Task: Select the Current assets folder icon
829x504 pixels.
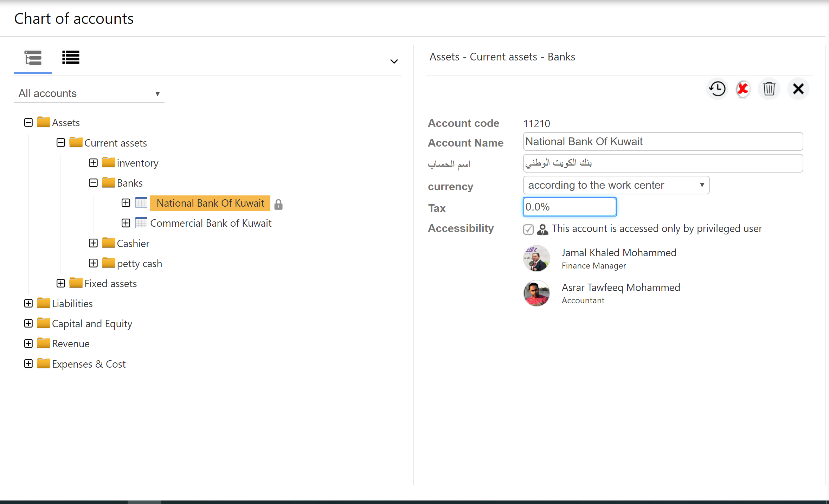Action: coord(76,142)
